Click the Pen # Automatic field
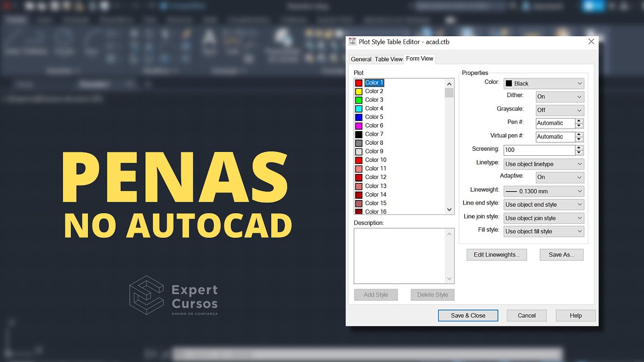 coord(555,123)
